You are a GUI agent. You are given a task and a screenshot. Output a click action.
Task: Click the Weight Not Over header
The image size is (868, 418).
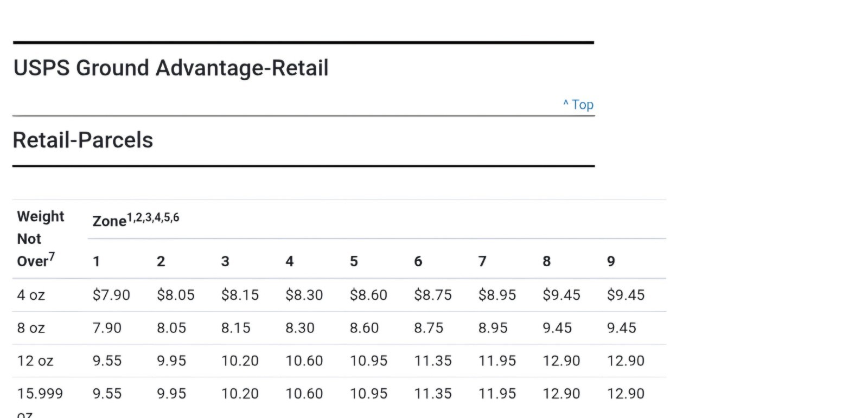(41, 239)
